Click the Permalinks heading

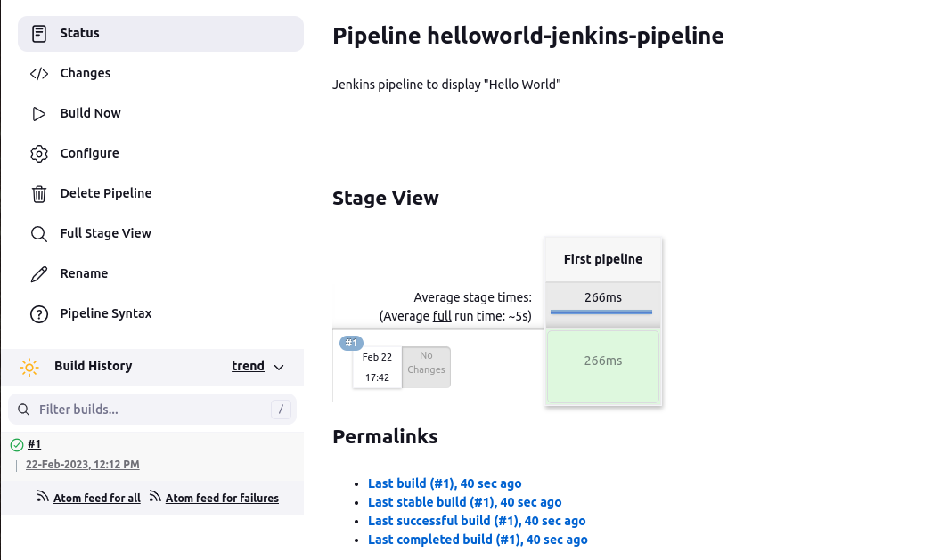[x=385, y=436]
